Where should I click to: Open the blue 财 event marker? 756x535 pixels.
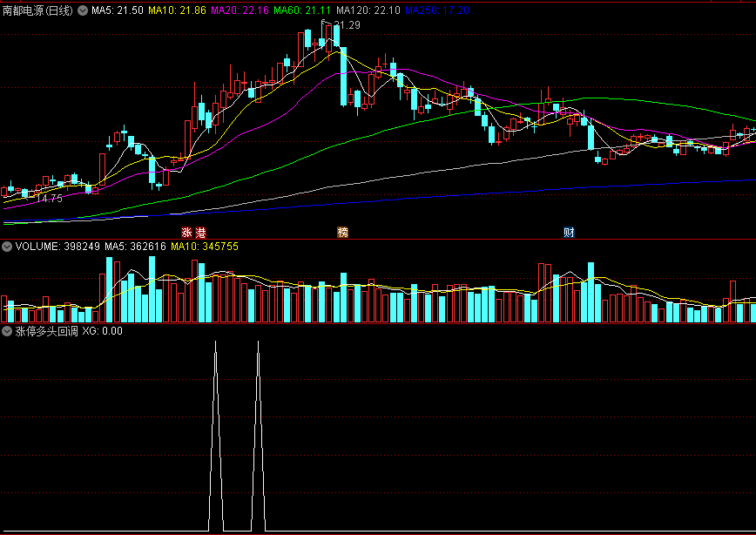coord(570,233)
